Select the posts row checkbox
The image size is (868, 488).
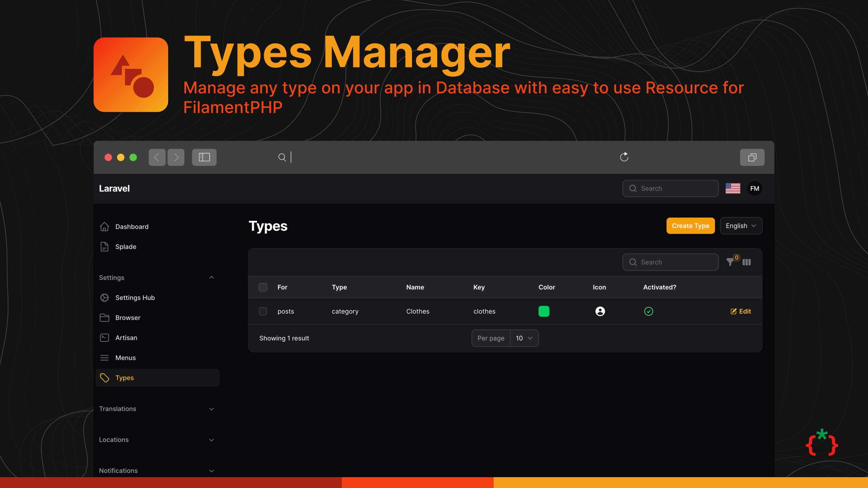[263, 311]
